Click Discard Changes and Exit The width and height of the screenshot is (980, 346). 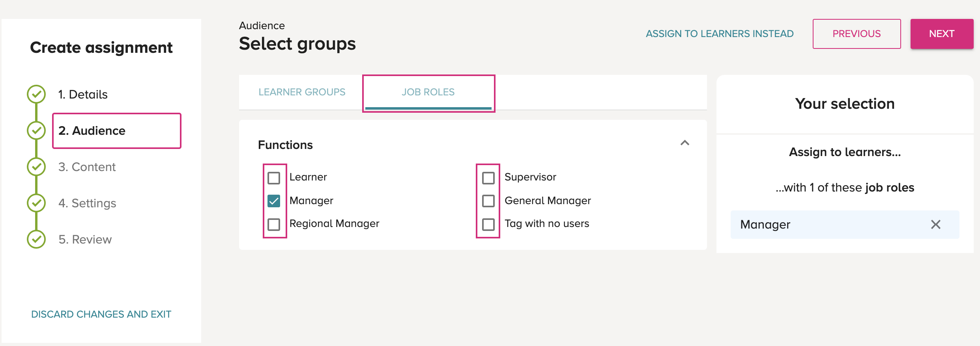(x=101, y=314)
